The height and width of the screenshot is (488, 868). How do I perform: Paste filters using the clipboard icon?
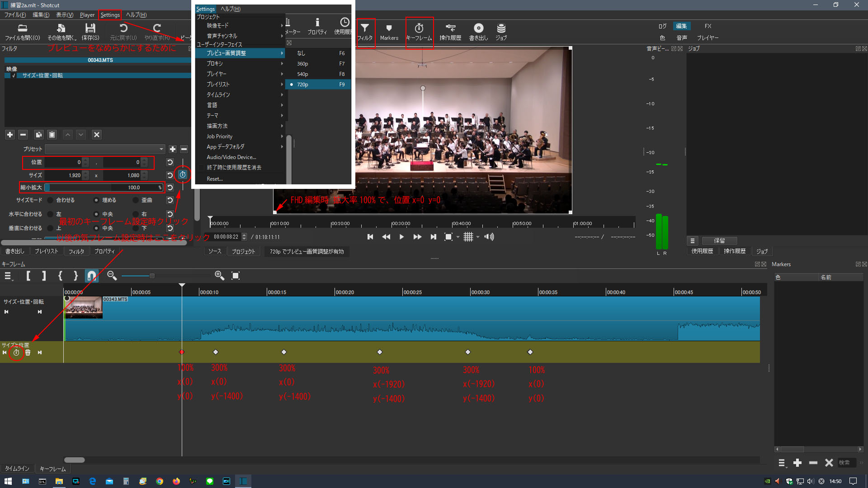coord(52,135)
